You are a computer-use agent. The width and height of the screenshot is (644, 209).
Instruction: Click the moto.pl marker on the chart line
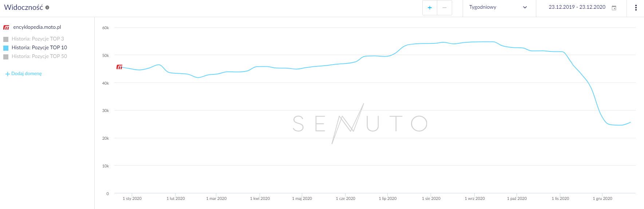tap(119, 67)
